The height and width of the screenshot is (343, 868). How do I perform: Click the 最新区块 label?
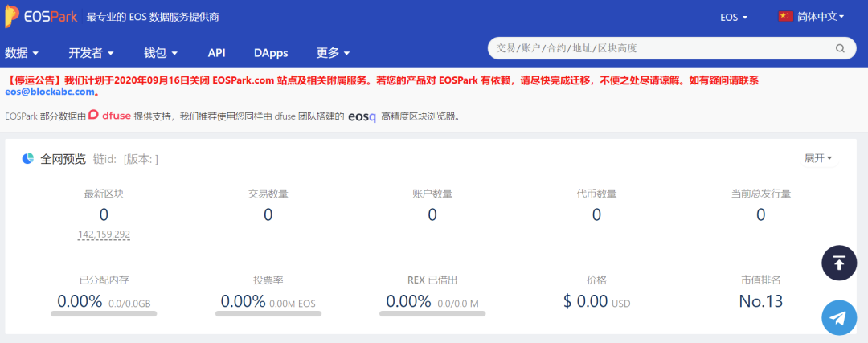tap(104, 194)
